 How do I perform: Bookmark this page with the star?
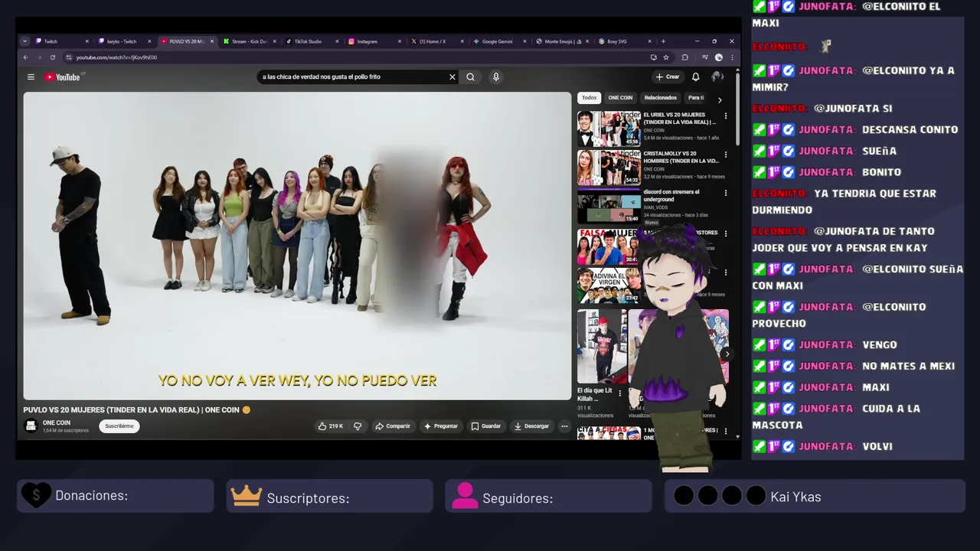tap(666, 57)
